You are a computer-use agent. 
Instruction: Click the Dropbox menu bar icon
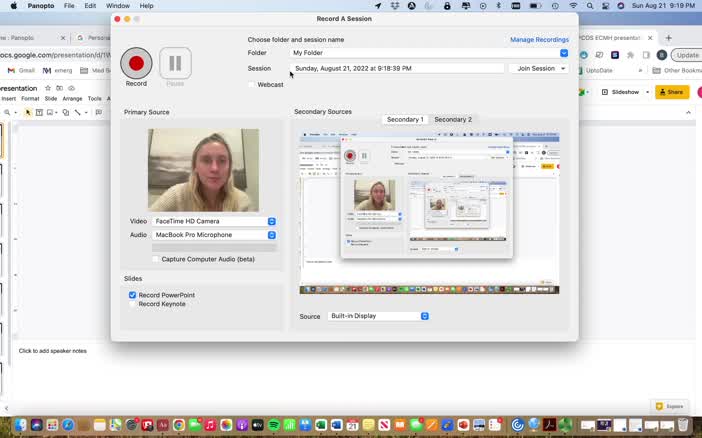[x=394, y=6]
